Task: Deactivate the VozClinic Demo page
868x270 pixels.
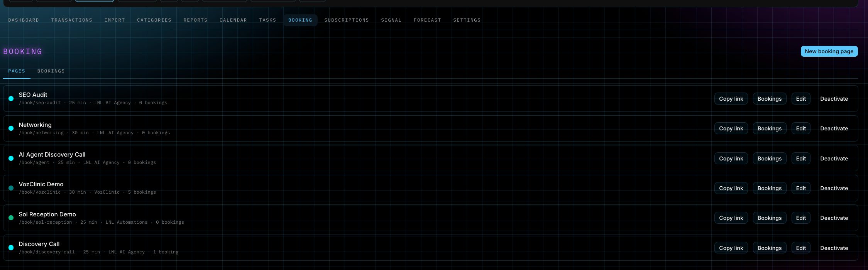Action: [834, 188]
